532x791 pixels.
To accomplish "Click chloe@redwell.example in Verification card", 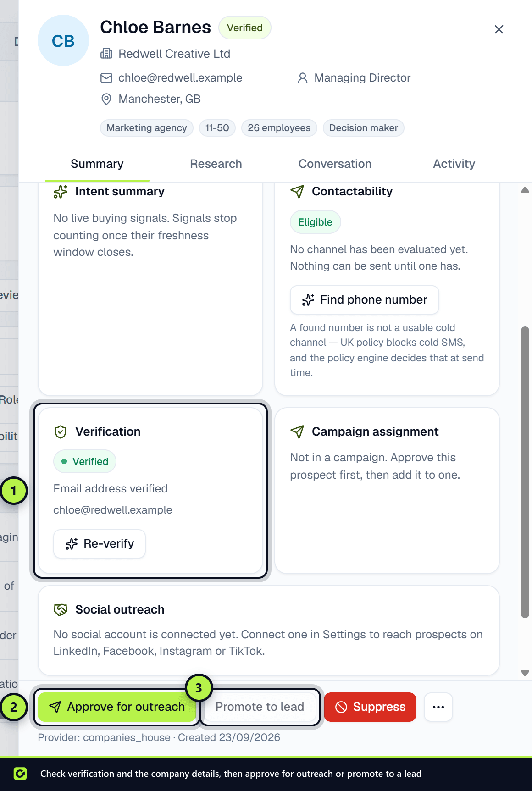I will tap(113, 510).
